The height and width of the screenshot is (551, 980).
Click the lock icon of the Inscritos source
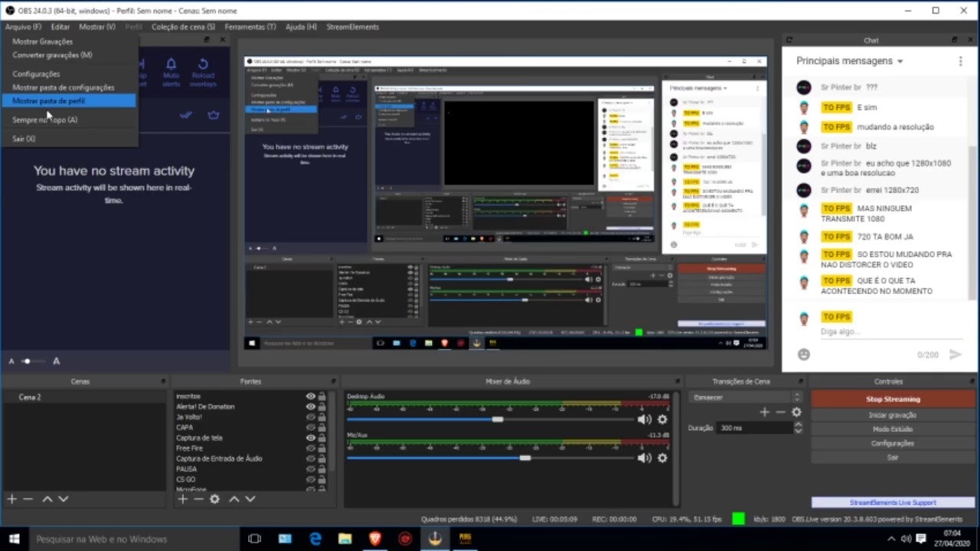[322, 396]
